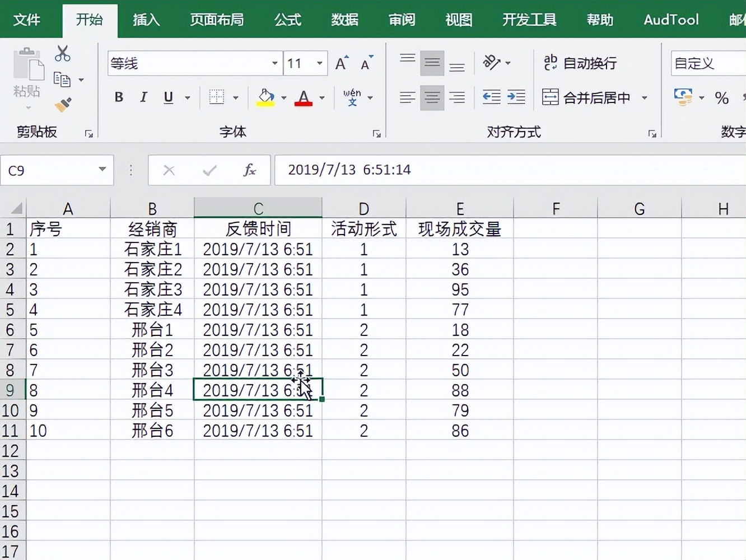Toggle center alignment
The width and height of the screenshot is (746, 560).
point(432,97)
